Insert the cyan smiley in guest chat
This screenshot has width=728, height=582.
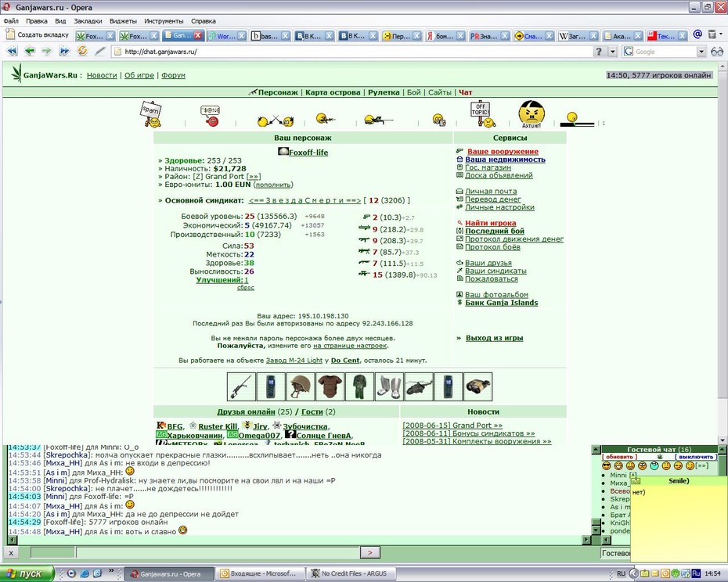click(654, 465)
